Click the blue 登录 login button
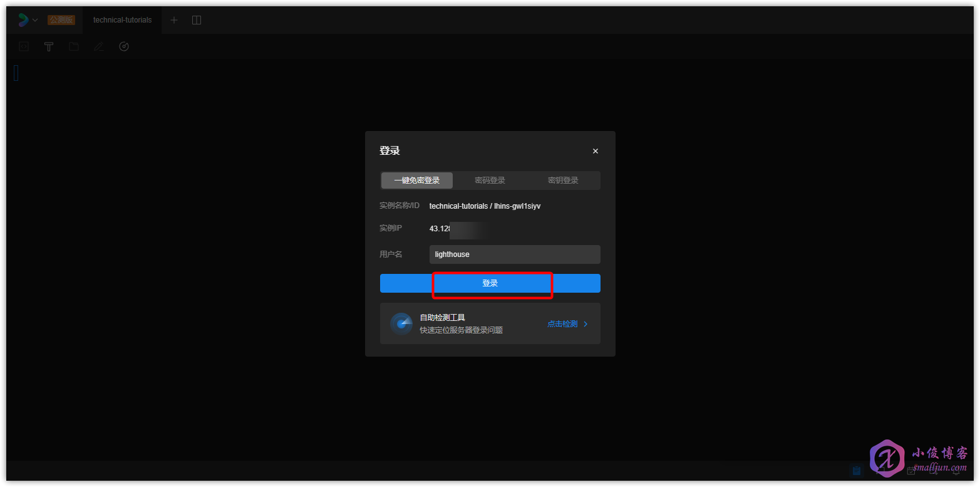The width and height of the screenshot is (980, 487). [490, 283]
